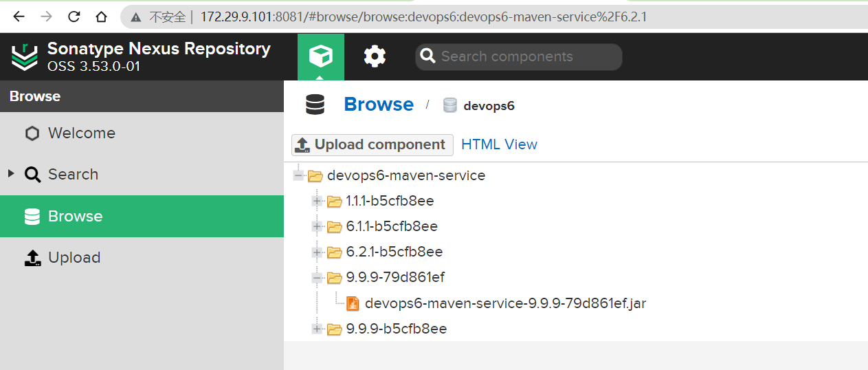Reload the page with the refresh icon
This screenshot has width=868, height=370.
coord(74,17)
